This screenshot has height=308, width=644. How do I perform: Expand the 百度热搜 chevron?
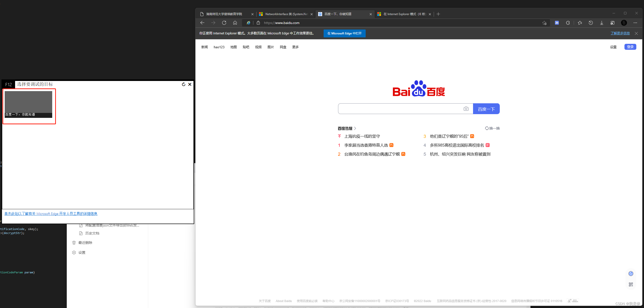click(355, 128)
